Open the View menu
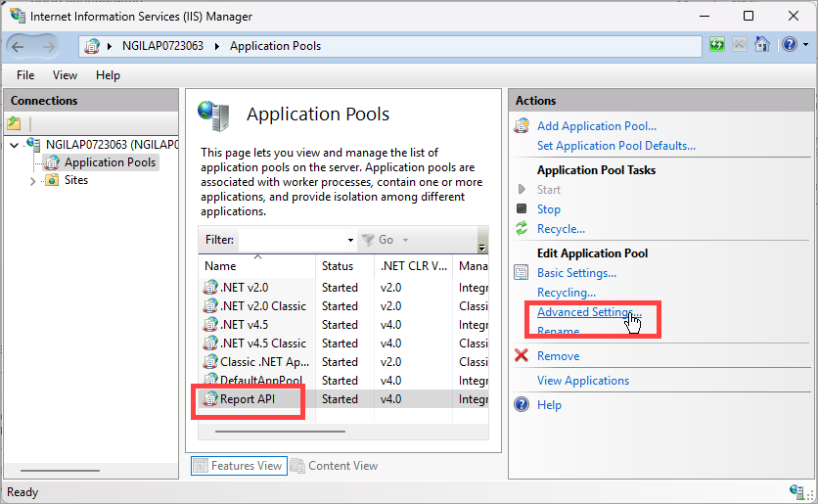The image size is (818, 504). tap(65, 75)
